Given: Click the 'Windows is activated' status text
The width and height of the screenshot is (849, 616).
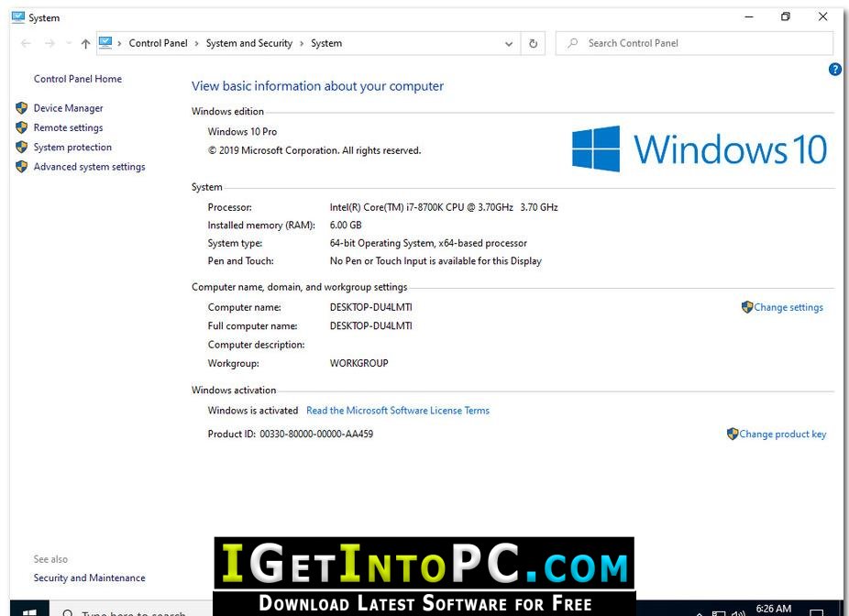Looking at the screenshot, I should [253, 411].
